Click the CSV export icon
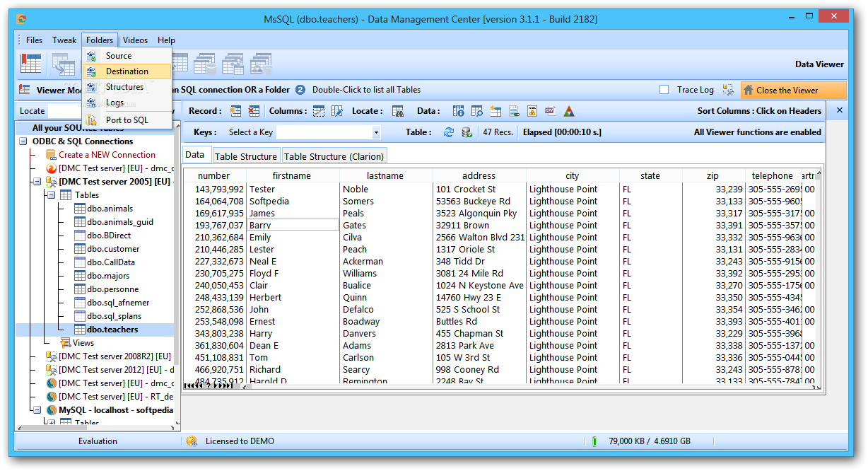868x471 pixels. click(x=550, y=111)
